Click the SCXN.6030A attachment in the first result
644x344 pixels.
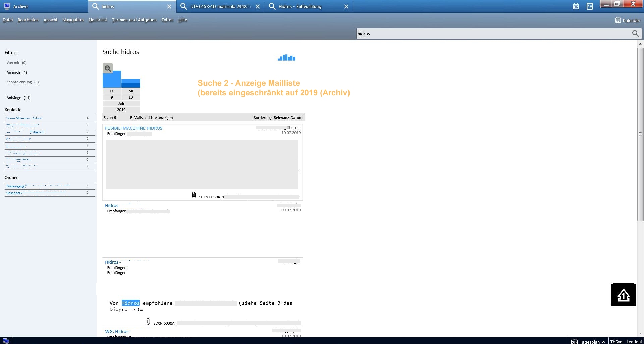point(250,197)
